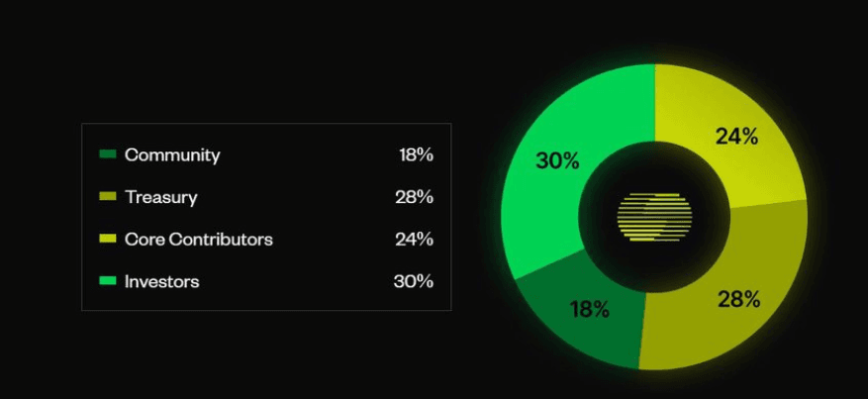Click the Investors bright green legend swatch
The width and height of the screenshot is (868, 399).
click(108, 281)
